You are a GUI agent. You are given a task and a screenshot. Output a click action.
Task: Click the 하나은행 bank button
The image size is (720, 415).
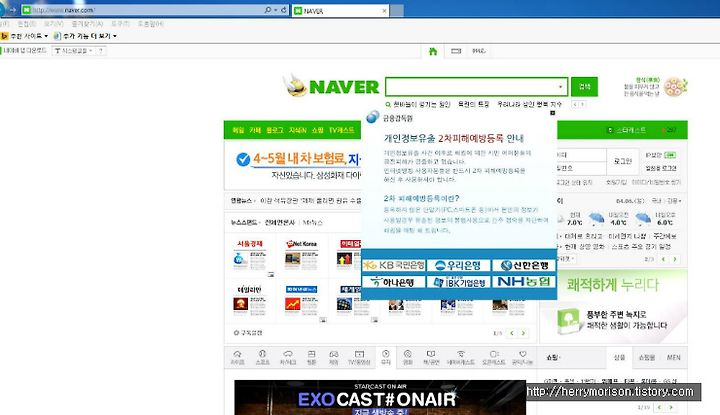click(x=394, y=282)
